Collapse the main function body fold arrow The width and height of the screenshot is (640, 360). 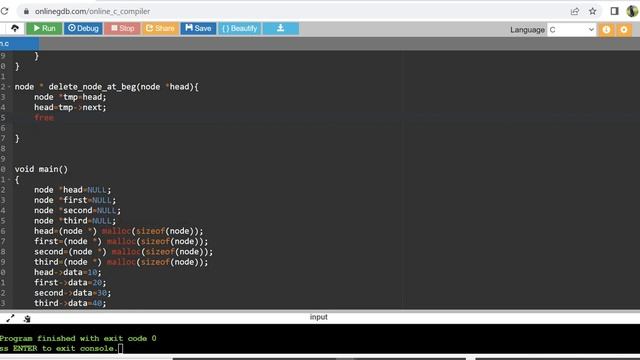[x=9, y=179]
